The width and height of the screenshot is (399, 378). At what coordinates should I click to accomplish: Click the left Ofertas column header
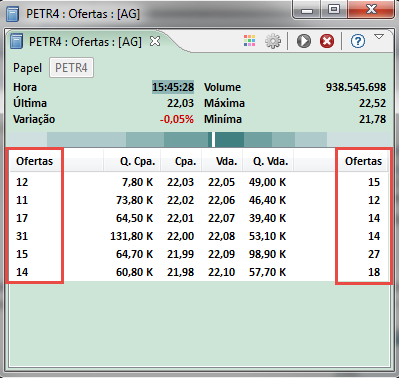[35, 161]
